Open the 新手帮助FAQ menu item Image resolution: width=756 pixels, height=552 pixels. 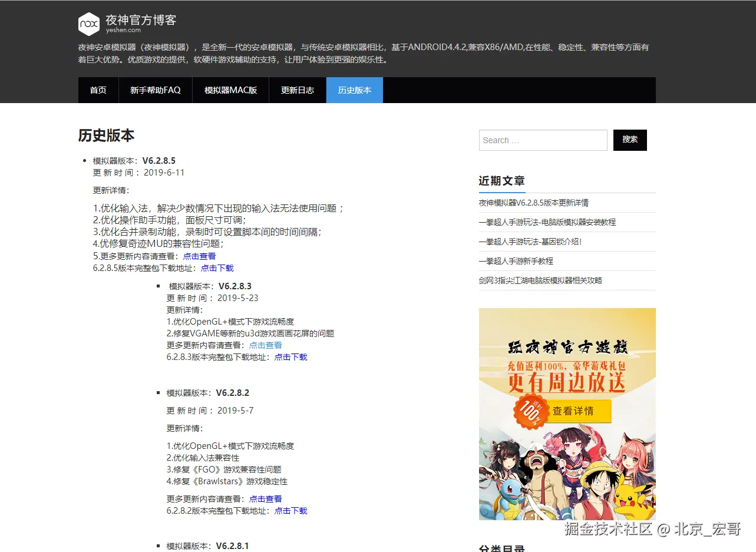(156, 90)
